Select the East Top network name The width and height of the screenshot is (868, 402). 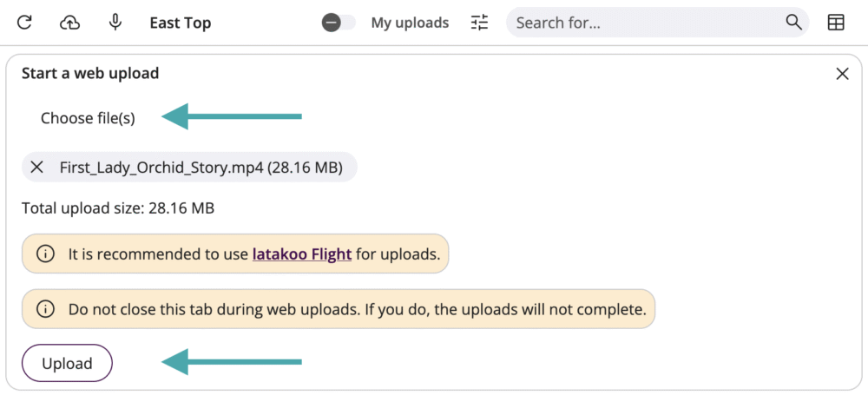[x=180, y=23]
